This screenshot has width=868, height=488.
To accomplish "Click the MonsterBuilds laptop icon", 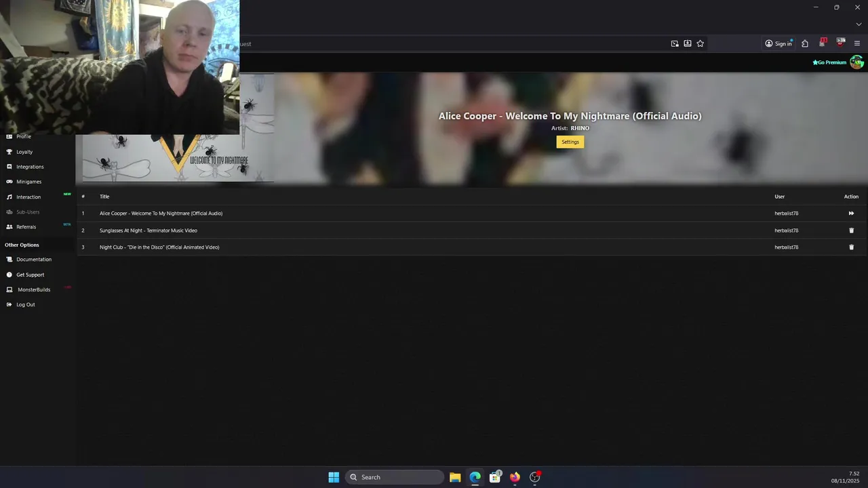I will tap(9, 290).
